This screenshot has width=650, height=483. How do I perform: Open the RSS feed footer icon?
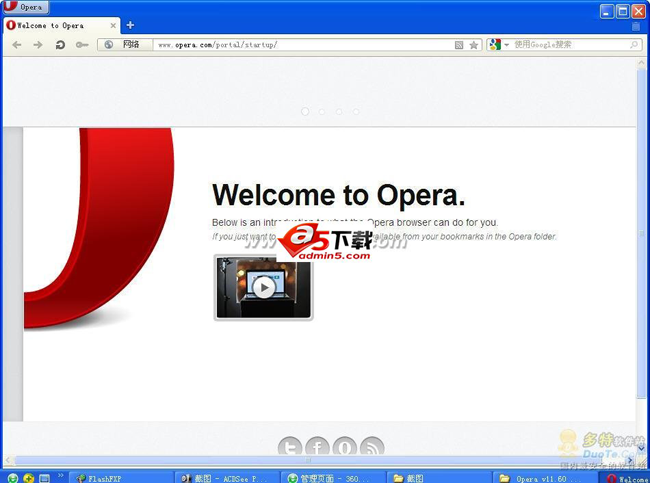[372, 447]
